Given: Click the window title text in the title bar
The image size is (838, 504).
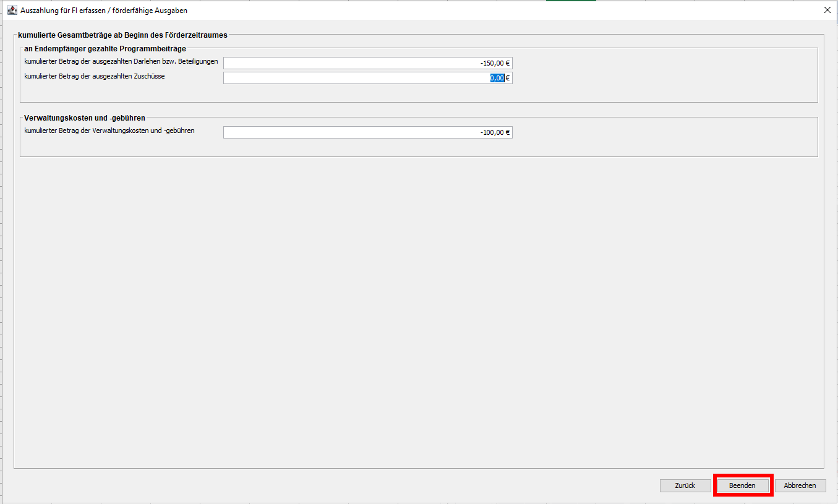Looking at the screenshot, I should click(104, 11).
